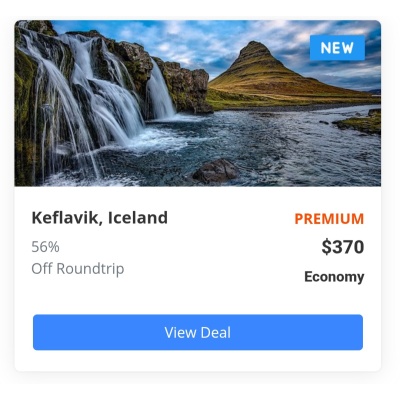Click the blue NEW badge
The height and width of the screenshot is (400, 400).
[337, 48]
